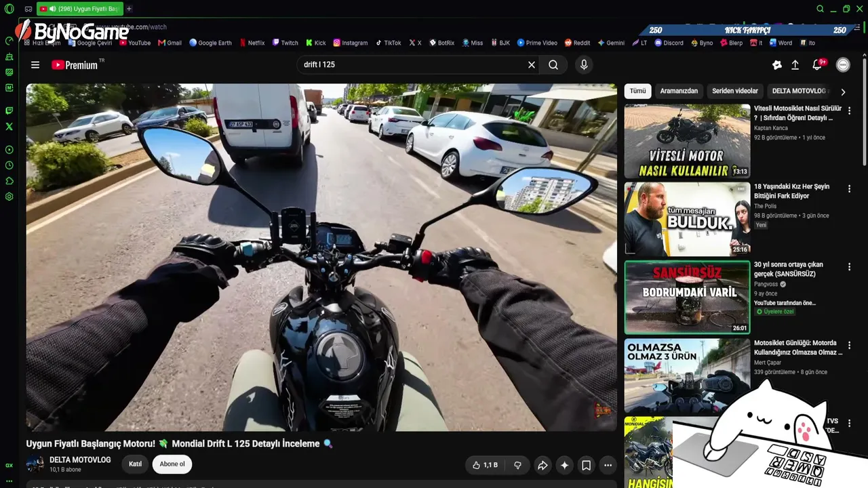Open the DELTA MOTOVLOG channel avatar
The image size is (868, 488).
click(x=35, y=464)
